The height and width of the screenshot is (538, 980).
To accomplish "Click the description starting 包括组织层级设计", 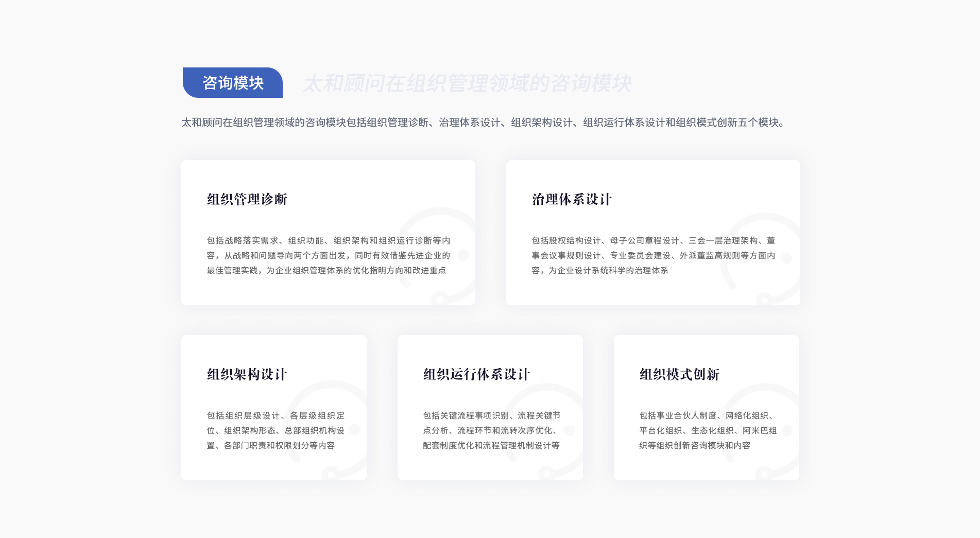I will (x=276, y=430).
